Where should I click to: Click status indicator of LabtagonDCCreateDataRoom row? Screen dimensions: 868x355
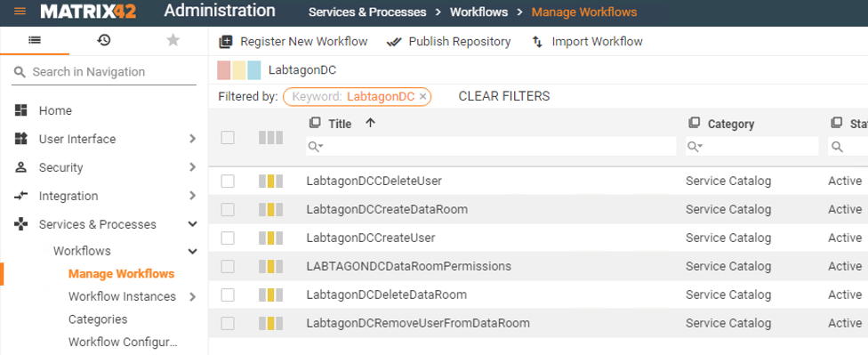[270, 209]
